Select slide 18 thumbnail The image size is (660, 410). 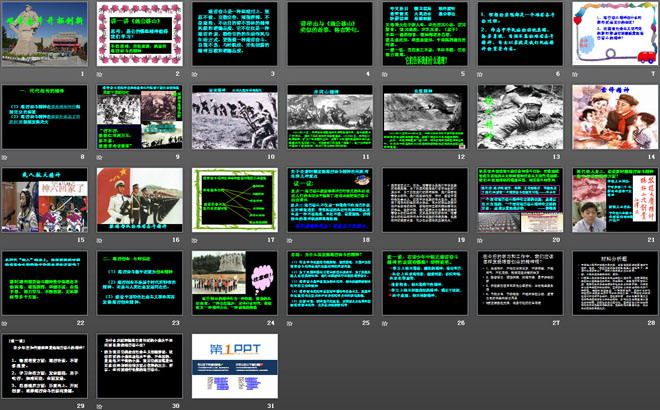coord(330,200)
